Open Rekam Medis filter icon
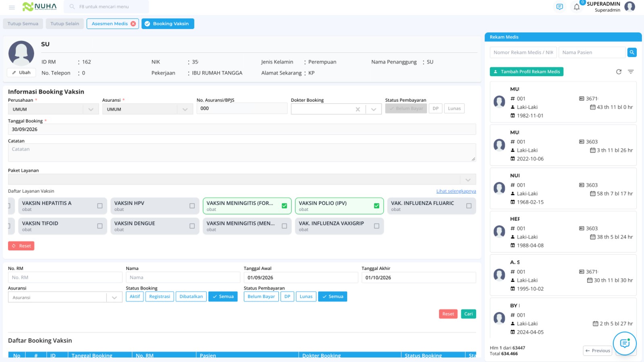644x362 pixels. (x=631, y=72)
